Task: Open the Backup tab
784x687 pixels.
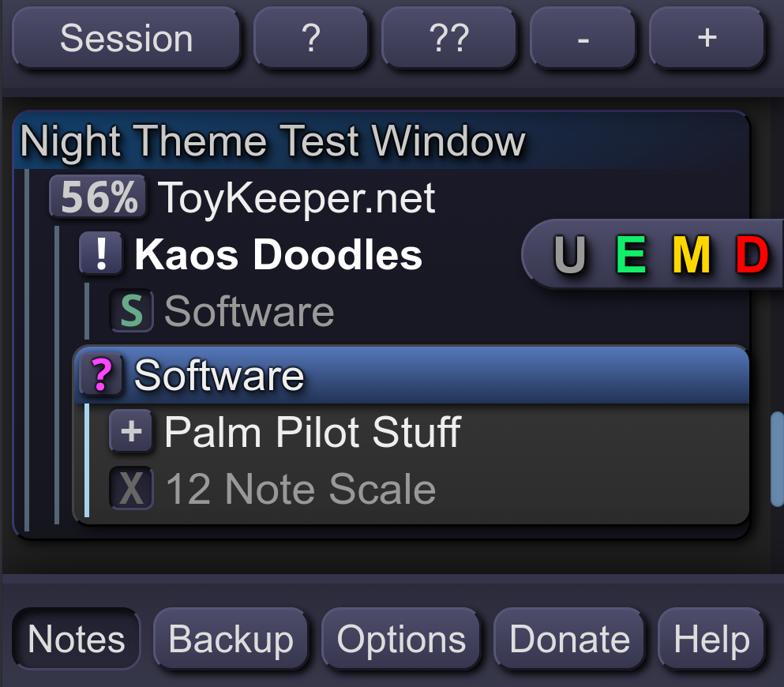Action: pyautogui.click(x=231, y=639)
